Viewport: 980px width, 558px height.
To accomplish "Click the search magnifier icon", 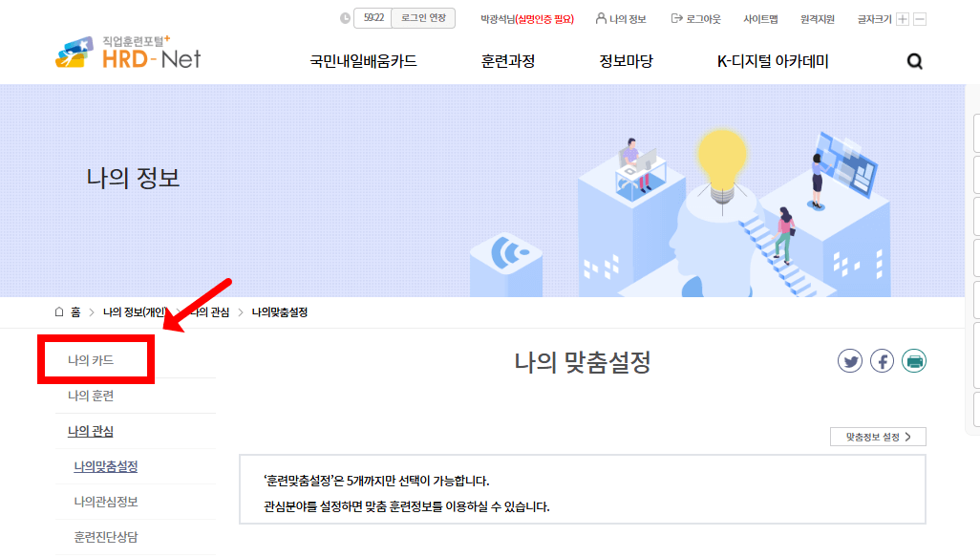I will 914,61.
